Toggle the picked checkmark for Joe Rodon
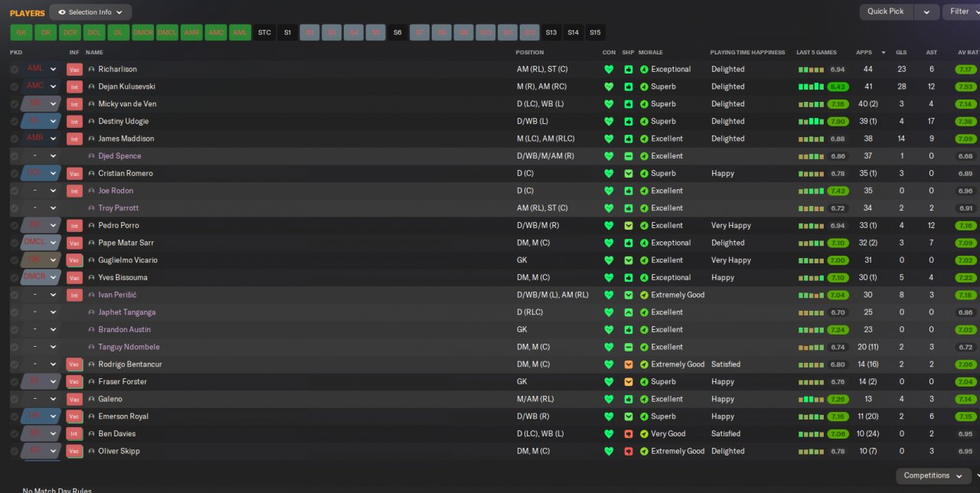Image resolution: width=980 pixels, height=493 pixels. point(15,191)
